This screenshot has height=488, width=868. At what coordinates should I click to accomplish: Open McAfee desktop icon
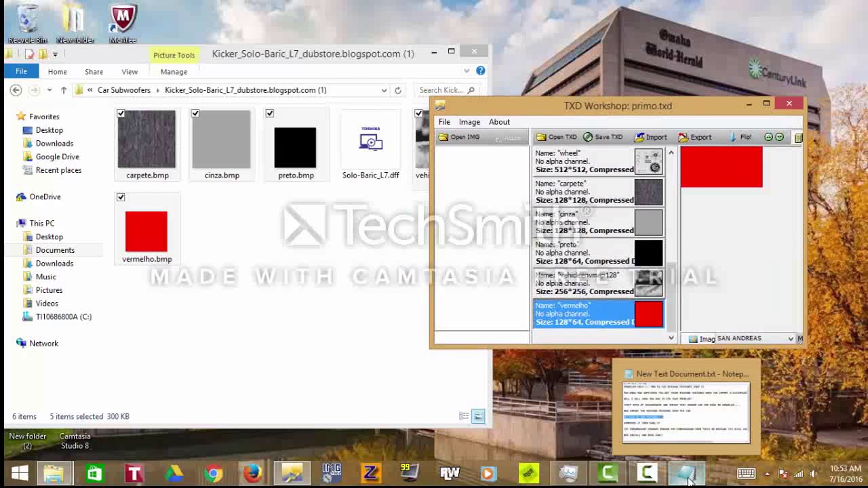[123, 24]
